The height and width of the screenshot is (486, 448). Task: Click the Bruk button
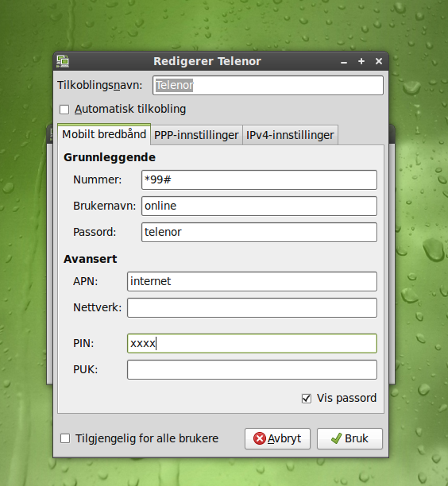point(350,438)
